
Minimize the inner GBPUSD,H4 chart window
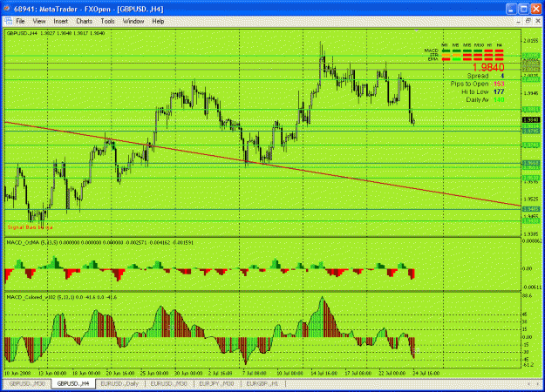[518, 21]
